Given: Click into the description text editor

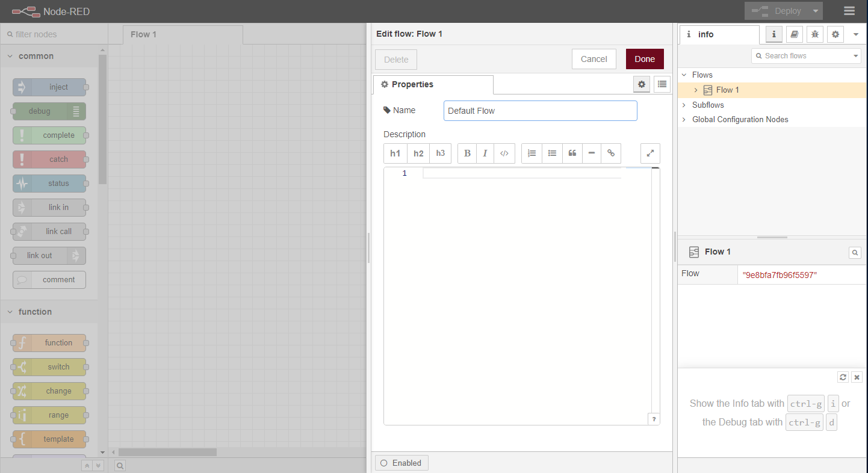Looking at the screenshot, I should point(521,295).
